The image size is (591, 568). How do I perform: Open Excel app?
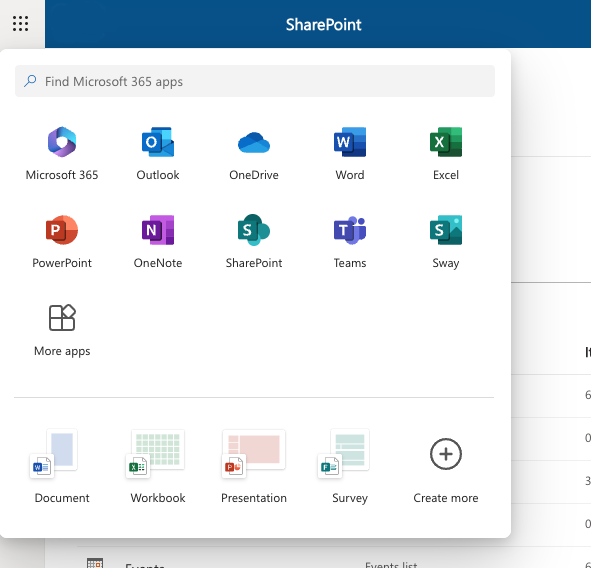(x=446, y=153)
